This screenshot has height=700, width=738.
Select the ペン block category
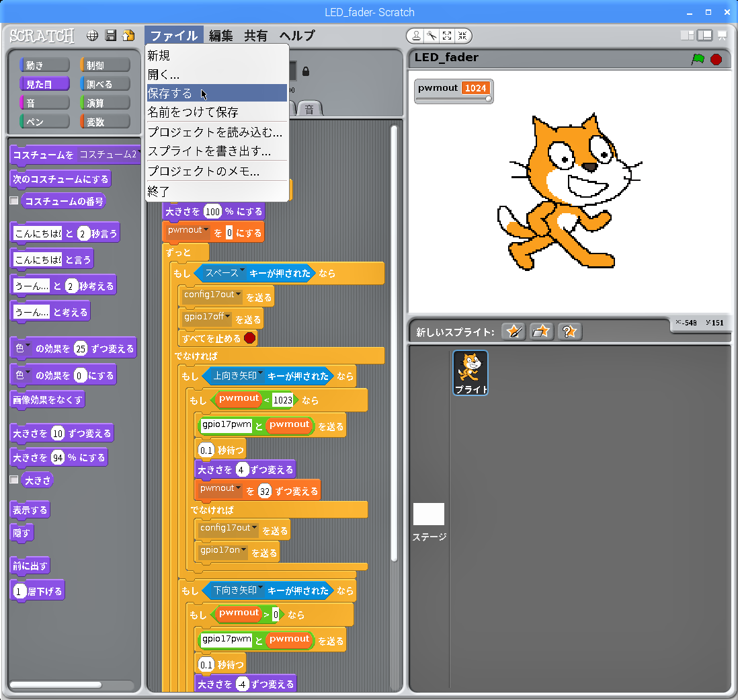(x=44, y=122)
